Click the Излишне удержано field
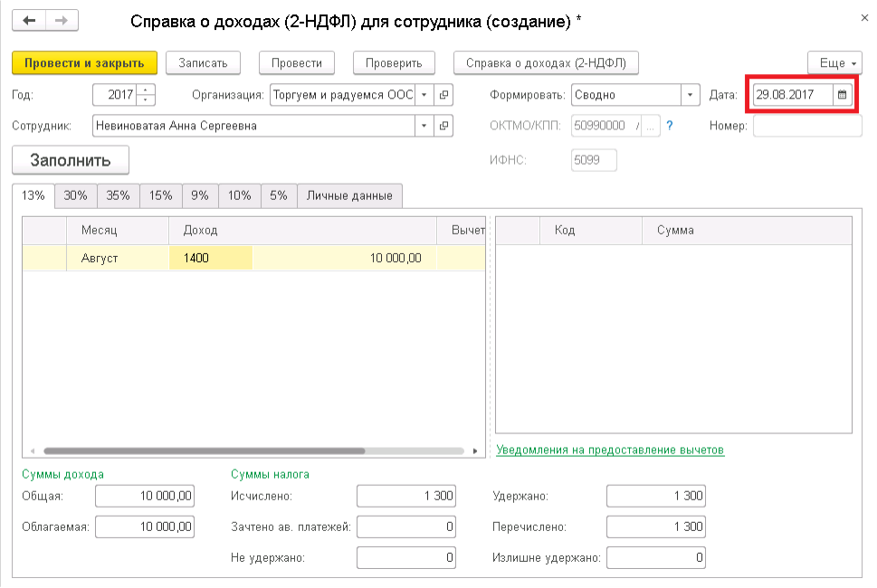This screenshot has height=588, width=877. [x=656, y=557]
